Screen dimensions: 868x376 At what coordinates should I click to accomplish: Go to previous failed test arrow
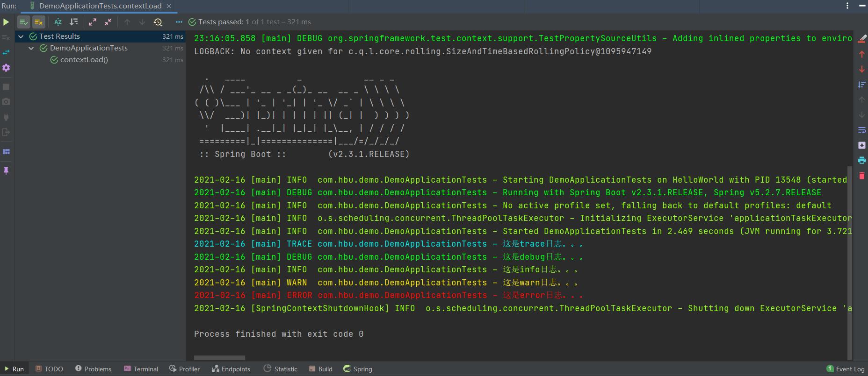[x=127, y=22]
